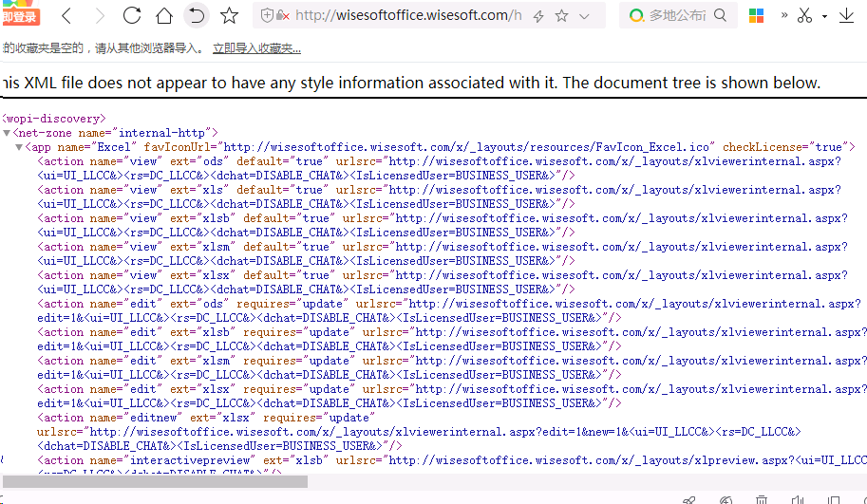Screen dimensions: 867x504
Task: Restore the recently closed tab
Action: (x=196, y=15)
